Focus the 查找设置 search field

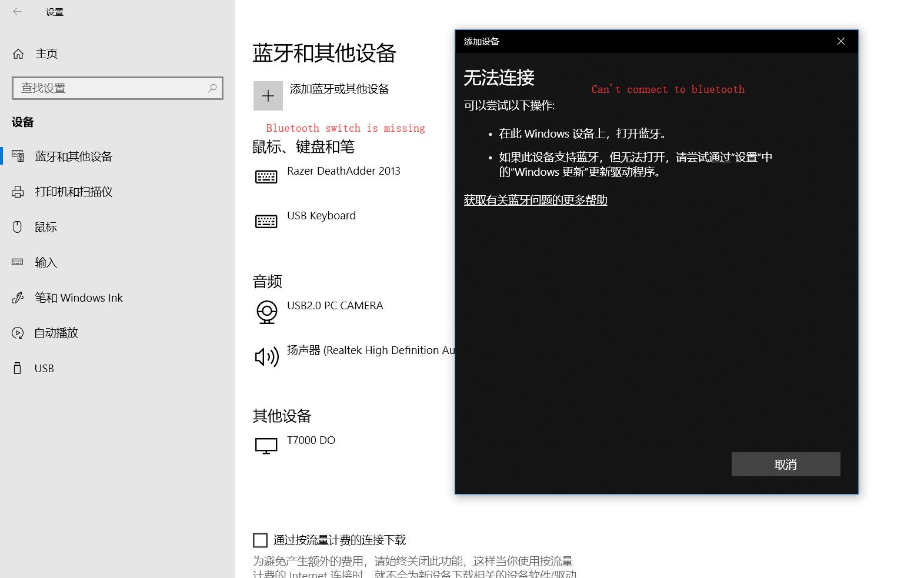tap(118, 88)
